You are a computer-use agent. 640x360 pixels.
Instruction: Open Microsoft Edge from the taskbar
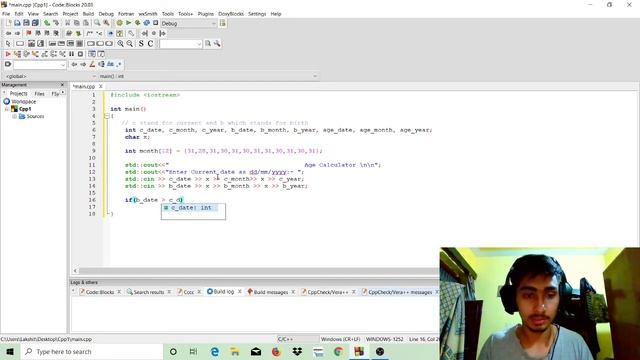click(214, 351)
